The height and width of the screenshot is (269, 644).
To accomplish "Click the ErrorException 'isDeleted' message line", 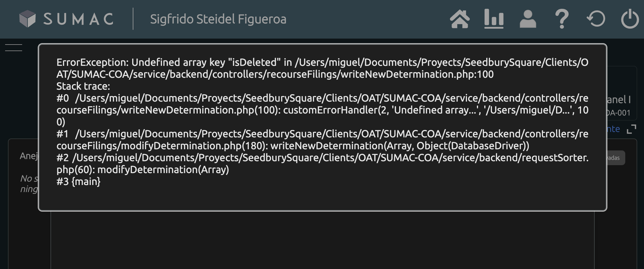I will (x=322, y=68).
